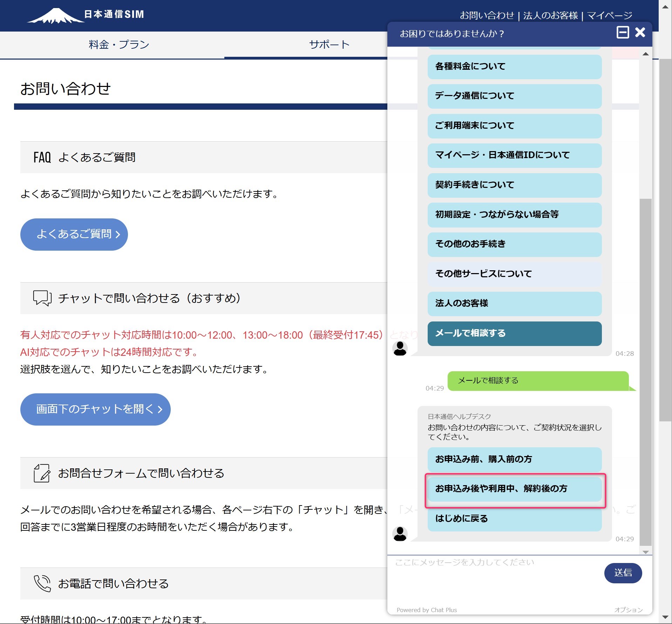
Task: Click the chat bubble icon beside チャットで問い合わせる
Action: 42,298
